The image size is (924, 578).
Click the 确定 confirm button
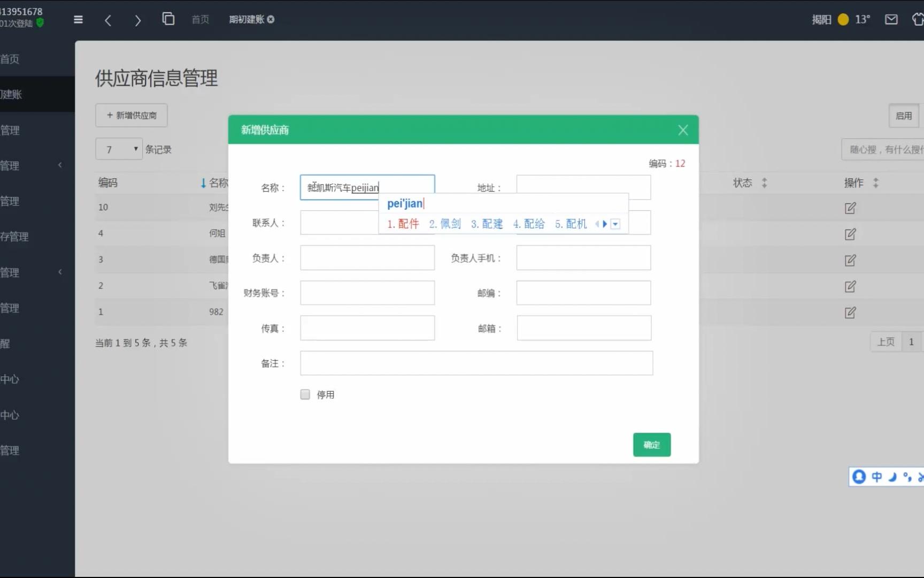pyautogui.click(x=651, y=444)
